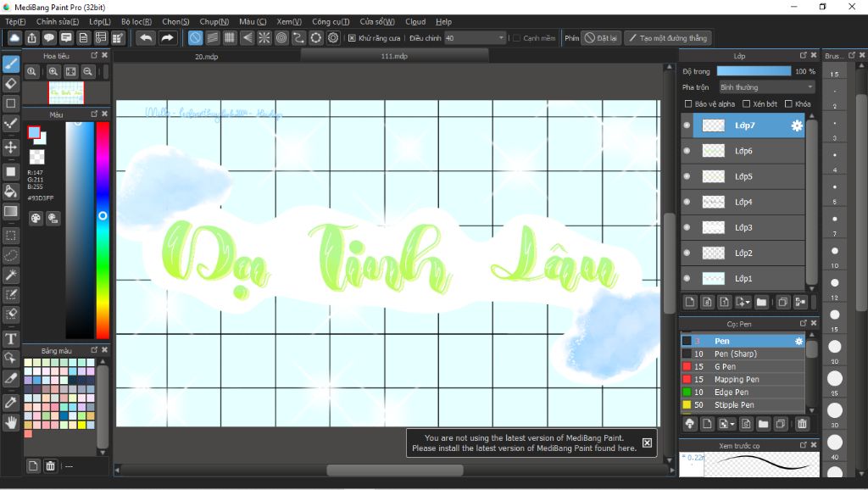Open Chỉnh sửa(E) menu
The image size is (868, 490).
point(58,21)
